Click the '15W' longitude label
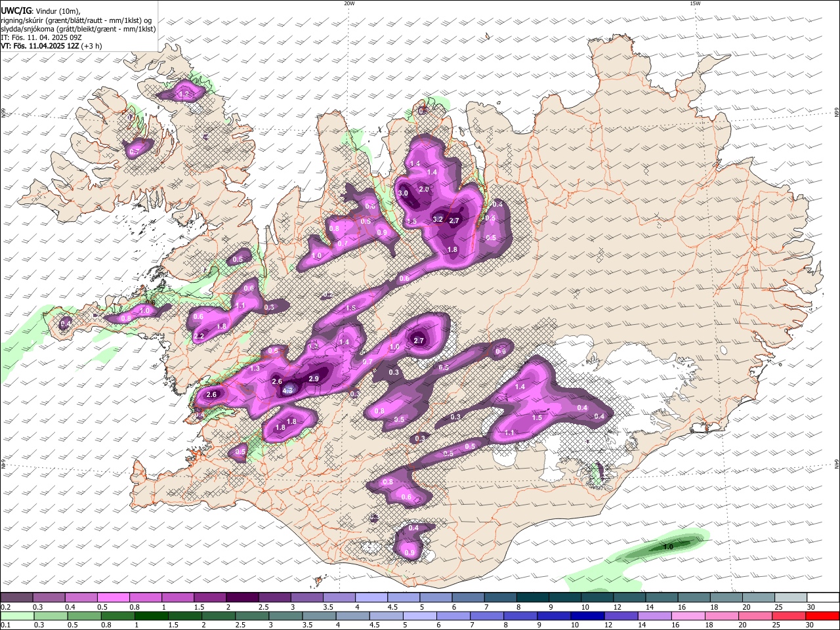 coord(695,3)
